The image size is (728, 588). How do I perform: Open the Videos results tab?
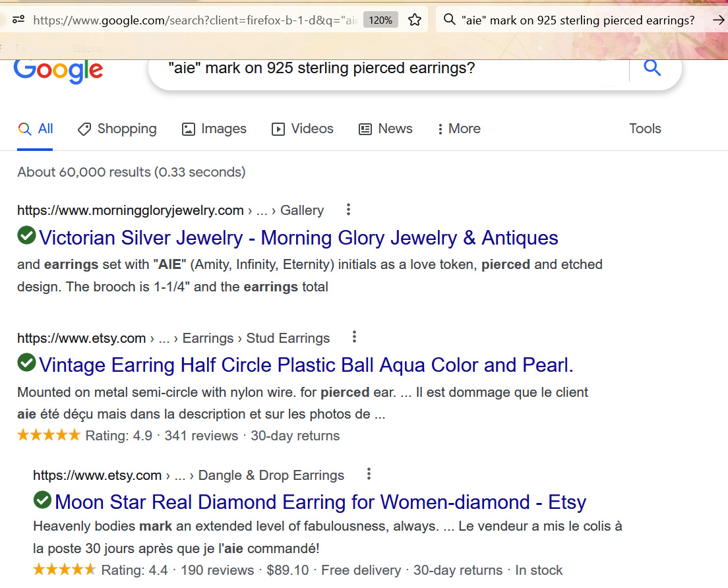(x=303, y=129)
